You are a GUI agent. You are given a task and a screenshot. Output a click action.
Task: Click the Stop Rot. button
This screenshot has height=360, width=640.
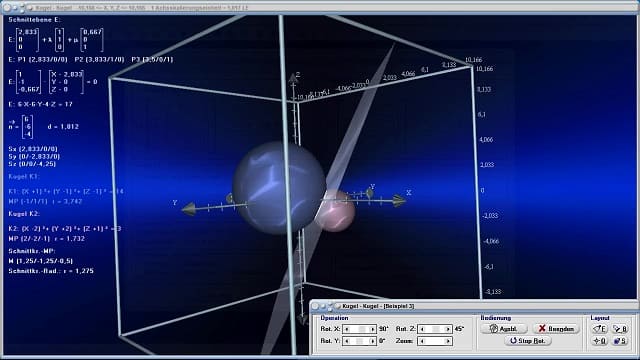(x=528, y=340)
